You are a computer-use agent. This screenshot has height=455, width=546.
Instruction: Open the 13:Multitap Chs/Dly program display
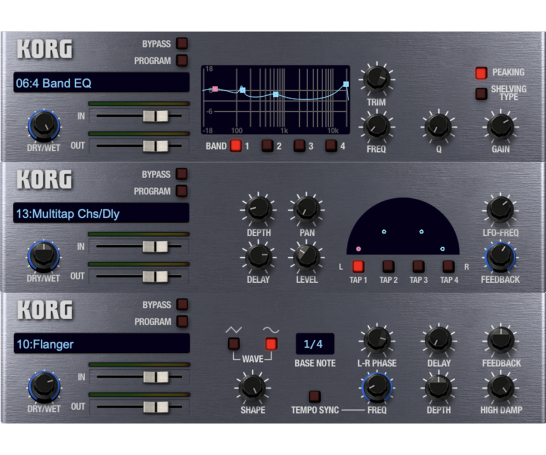(x=101, y=213)
